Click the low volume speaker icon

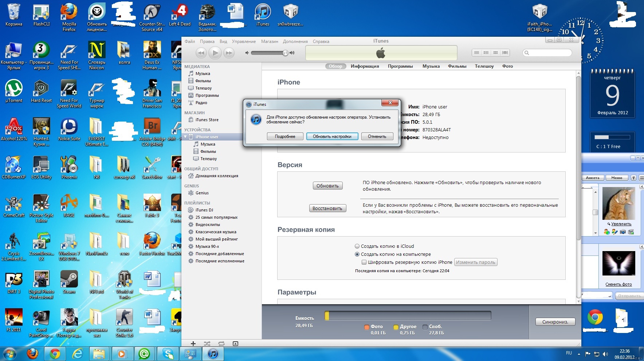(247, 53)
